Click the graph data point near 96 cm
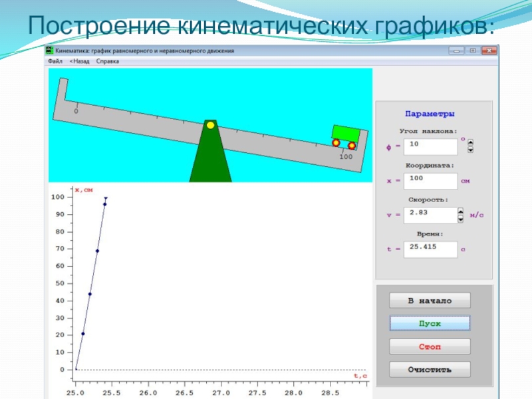Viewport: 532px width, 399px height. coord(105,204)
